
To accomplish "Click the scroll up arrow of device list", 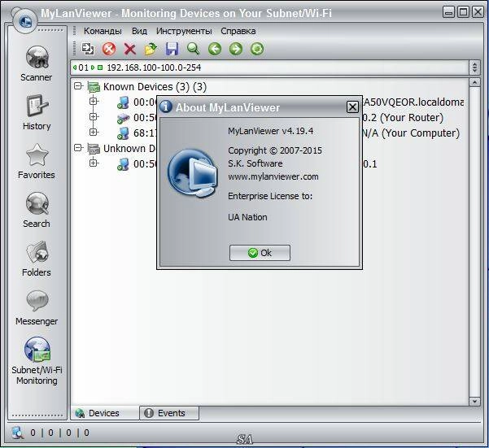I will coord(474,83).
